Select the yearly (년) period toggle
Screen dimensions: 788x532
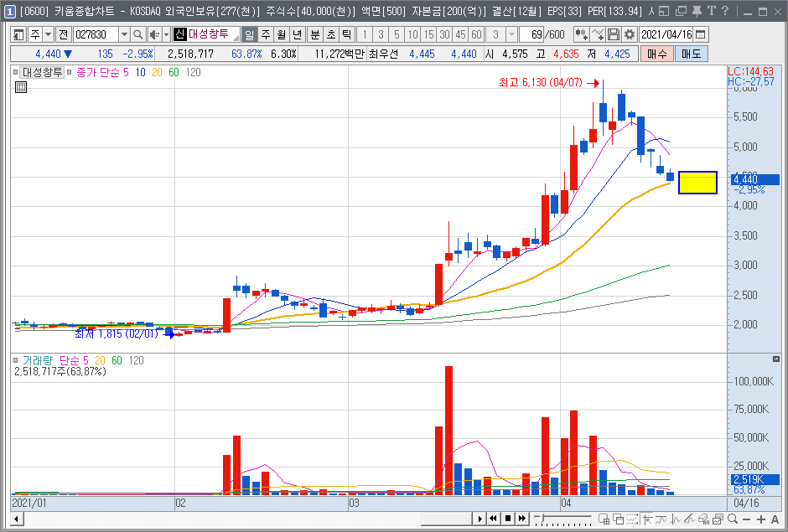[x=298, y=34]
